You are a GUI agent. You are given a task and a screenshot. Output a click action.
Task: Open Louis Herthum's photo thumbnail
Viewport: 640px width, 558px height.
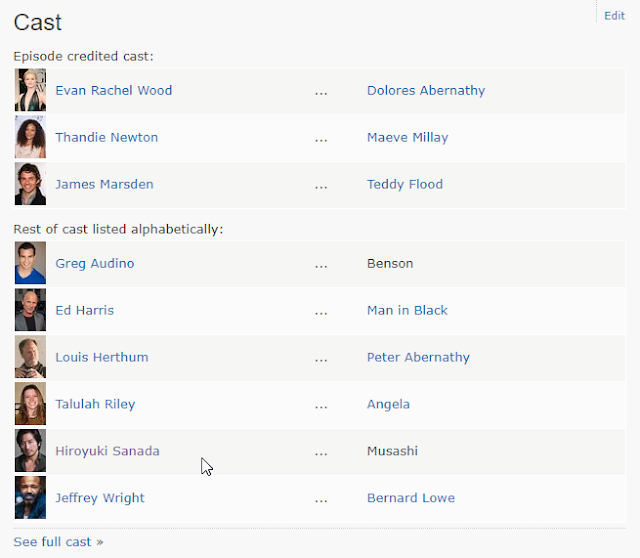[30, 357]
